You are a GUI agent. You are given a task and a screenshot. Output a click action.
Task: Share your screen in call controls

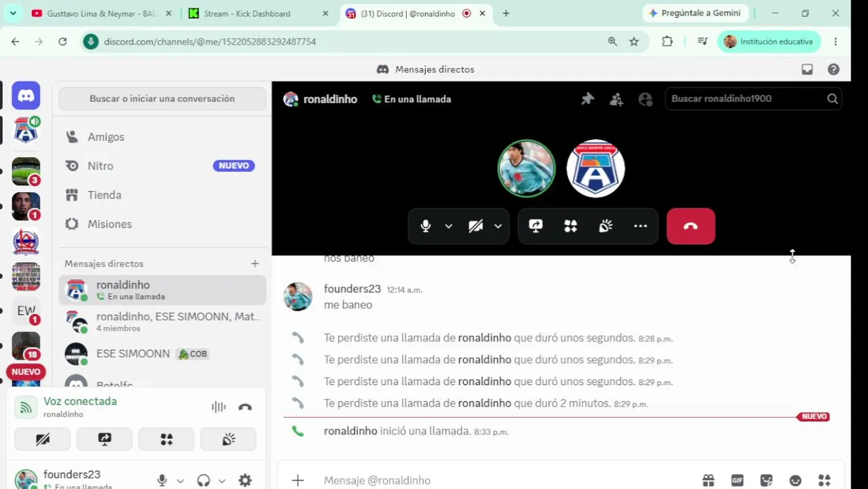(x=536, y=226)
